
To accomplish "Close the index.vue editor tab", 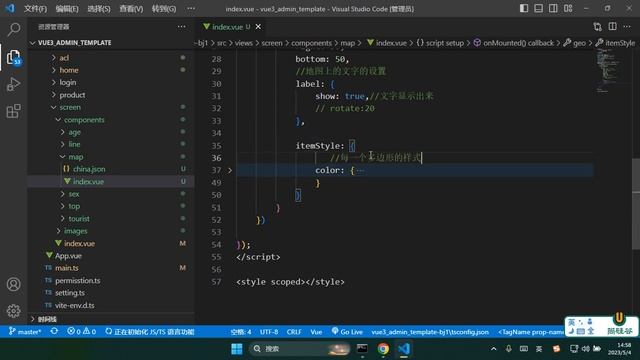I will (x=258, y=27).
